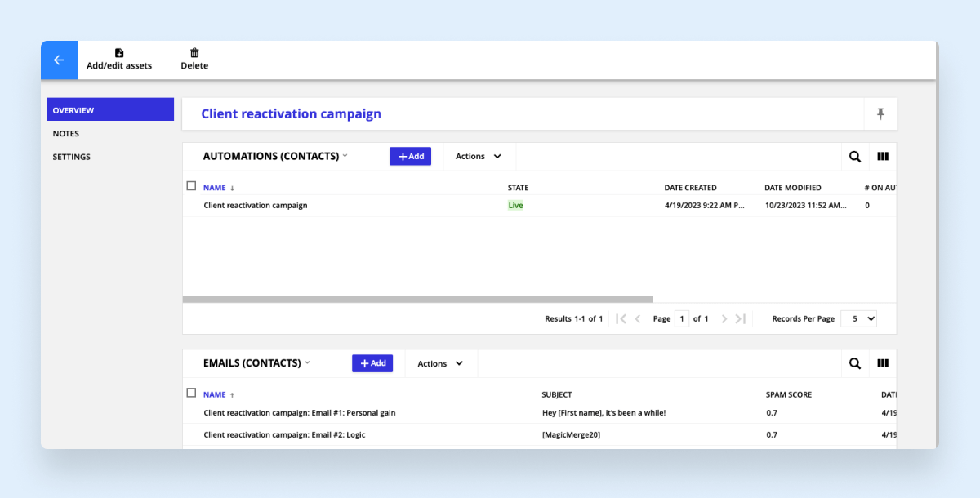Expand the Automations Actions dropdown
Screen dimensions: 980x498
click(479, 157)
